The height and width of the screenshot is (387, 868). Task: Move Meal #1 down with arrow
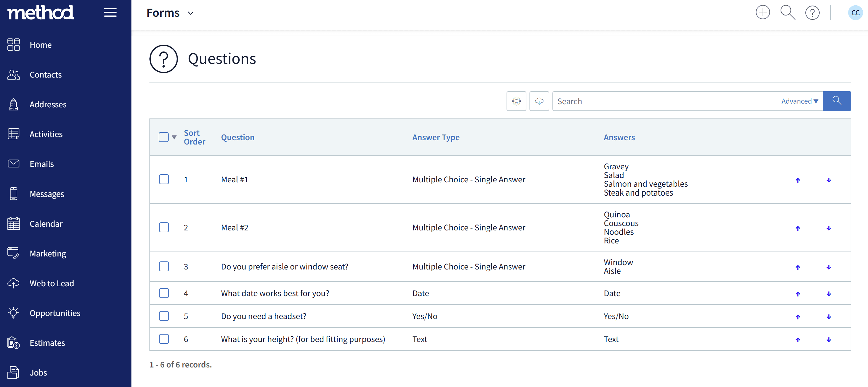coord(829,180)
